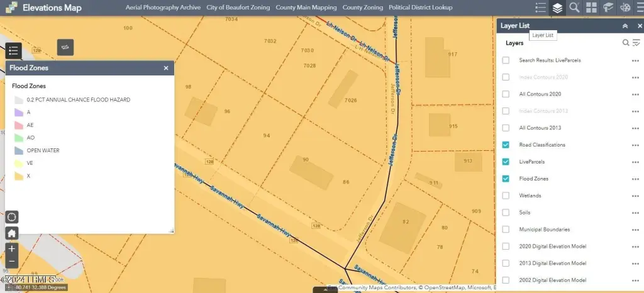Click the graduation cap icon
Screen dimensions: 644x293
coord(608,8)
